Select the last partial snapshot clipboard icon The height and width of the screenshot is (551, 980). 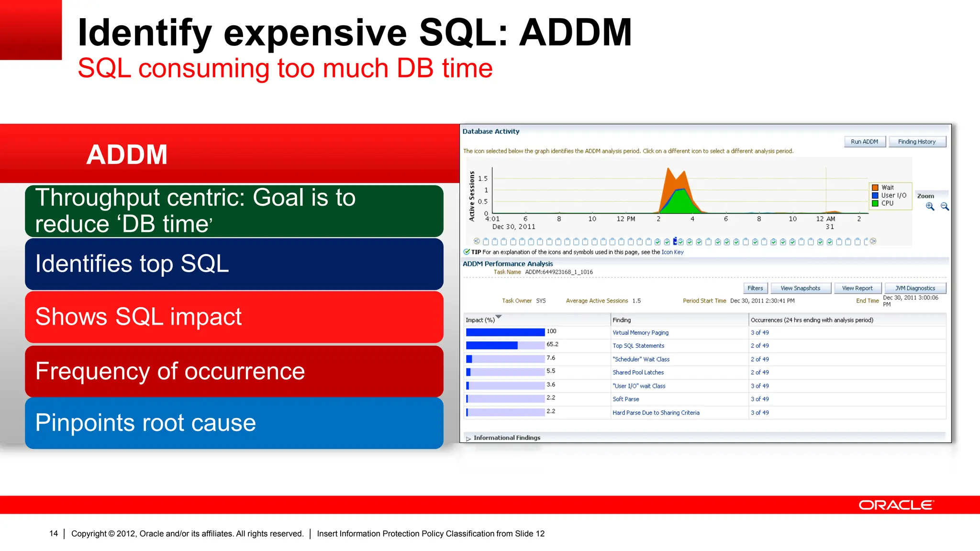coord(866,242)
